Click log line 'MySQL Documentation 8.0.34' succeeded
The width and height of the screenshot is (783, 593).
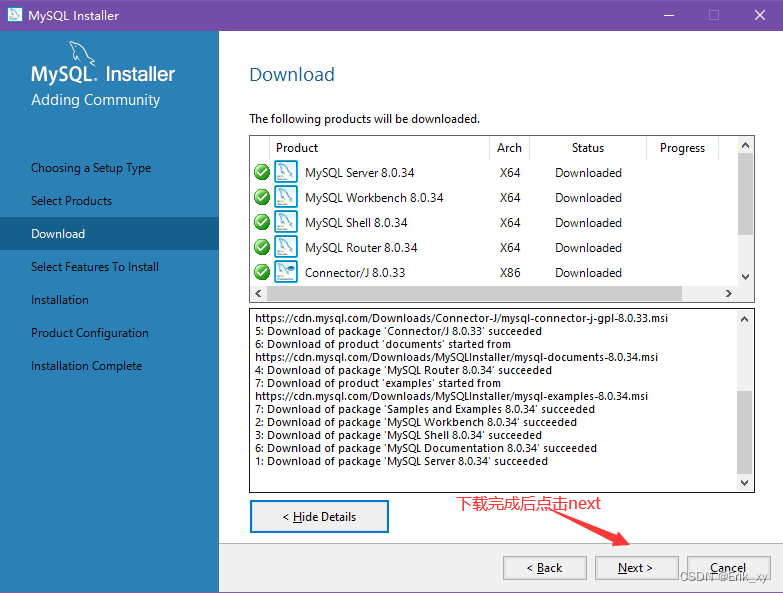pyautogui.click(x=426, y=448)
